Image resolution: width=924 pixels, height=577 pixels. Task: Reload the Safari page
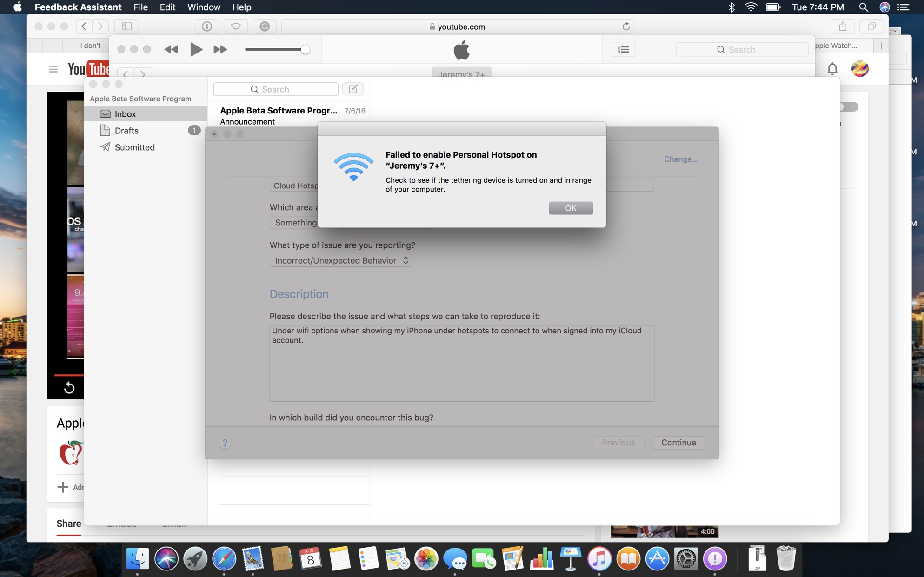(626, 27)
